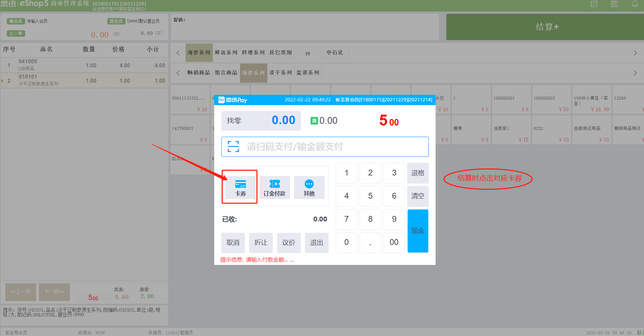Click the 折让 discount allowance button
This screenshot has width=644, height=336.
coord(261,242)
